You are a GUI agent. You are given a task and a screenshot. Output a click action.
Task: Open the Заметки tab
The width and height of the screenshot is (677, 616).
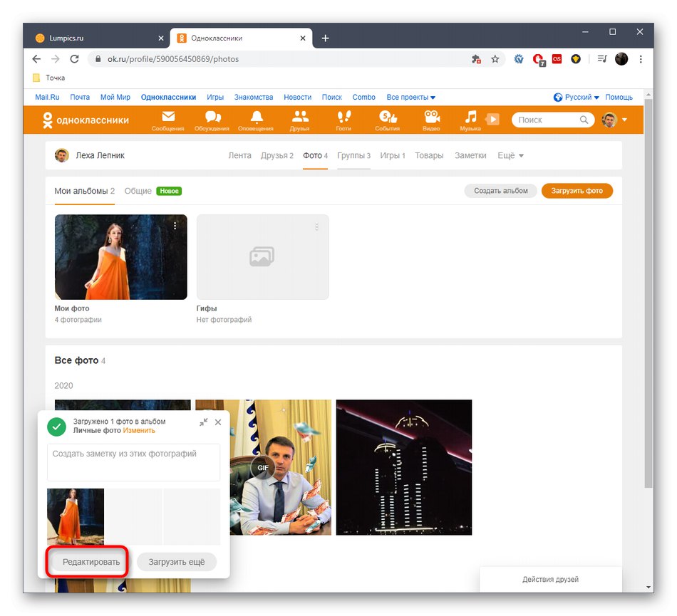coord(470,156)
